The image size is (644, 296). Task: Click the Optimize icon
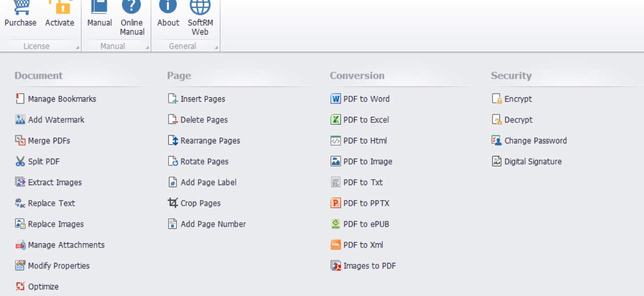point(20,286)
